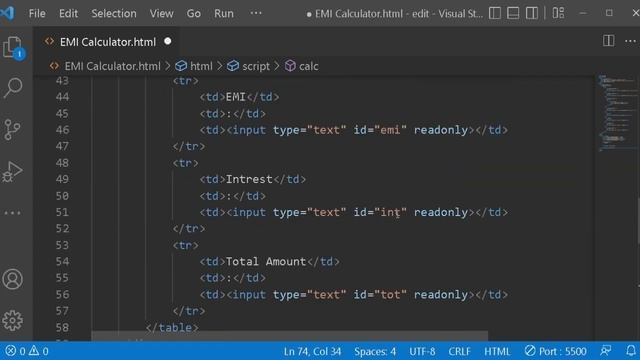Viewport: 640px width, 360px height.
Task: Click the horizontal scrollbar at editor bottom
Action: click(289, 336)
